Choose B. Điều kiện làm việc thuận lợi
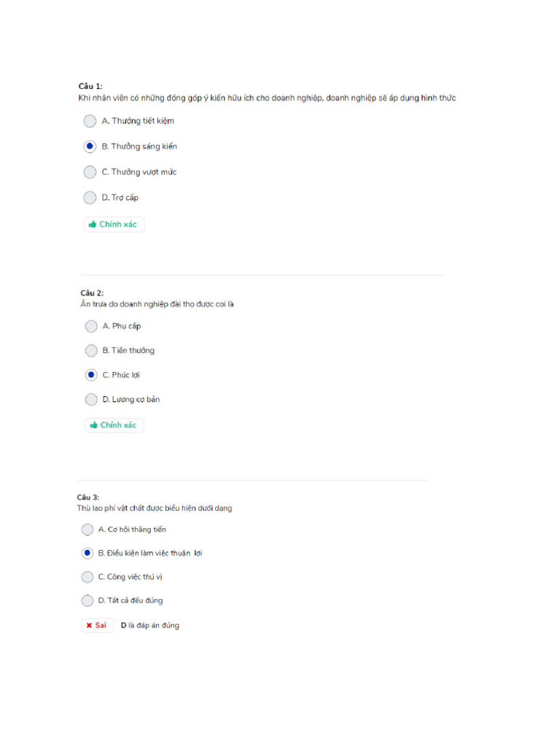Viewport: 560px width, 747px height. click(x=87, y=553)
